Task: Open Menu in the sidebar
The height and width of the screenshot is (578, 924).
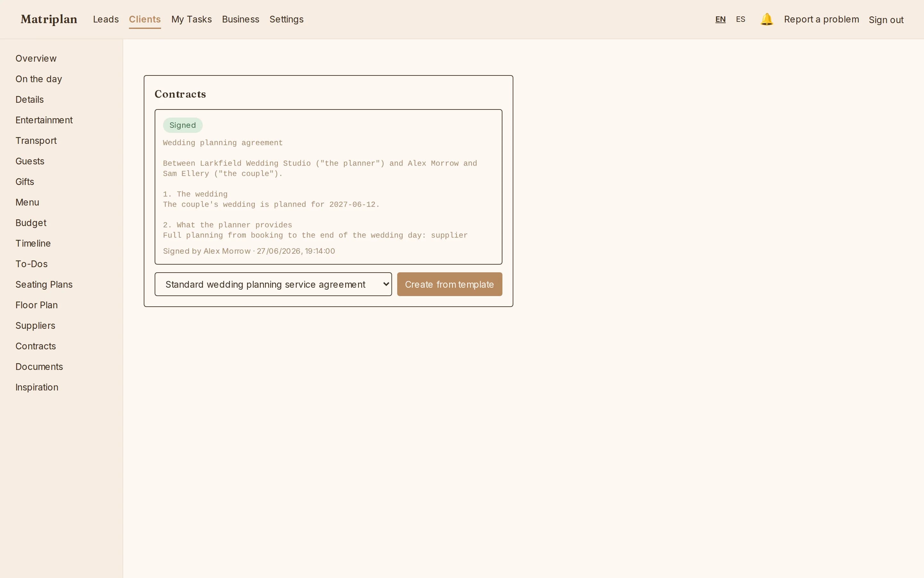Action: pyautogui.click(x=27, y=202)
